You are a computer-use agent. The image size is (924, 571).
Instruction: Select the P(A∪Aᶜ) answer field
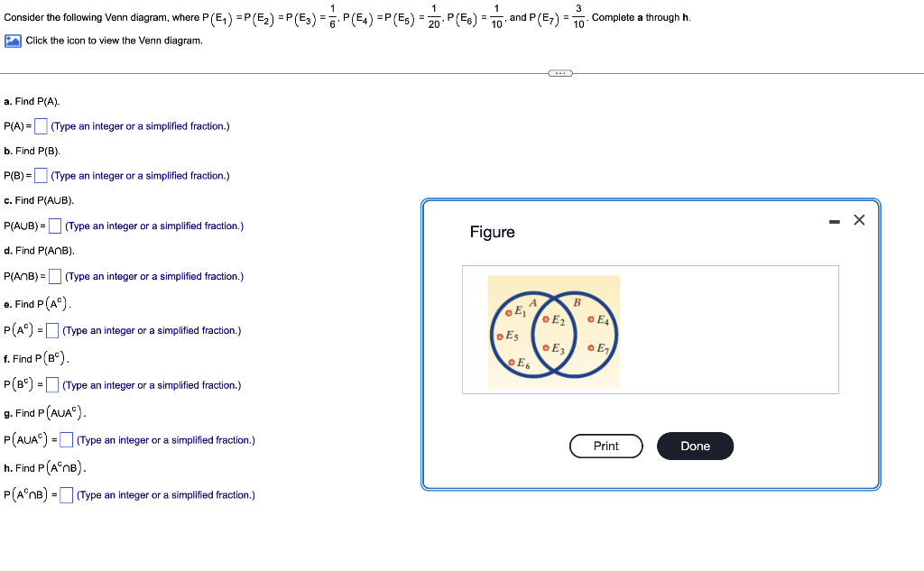(x=64, y=440)
